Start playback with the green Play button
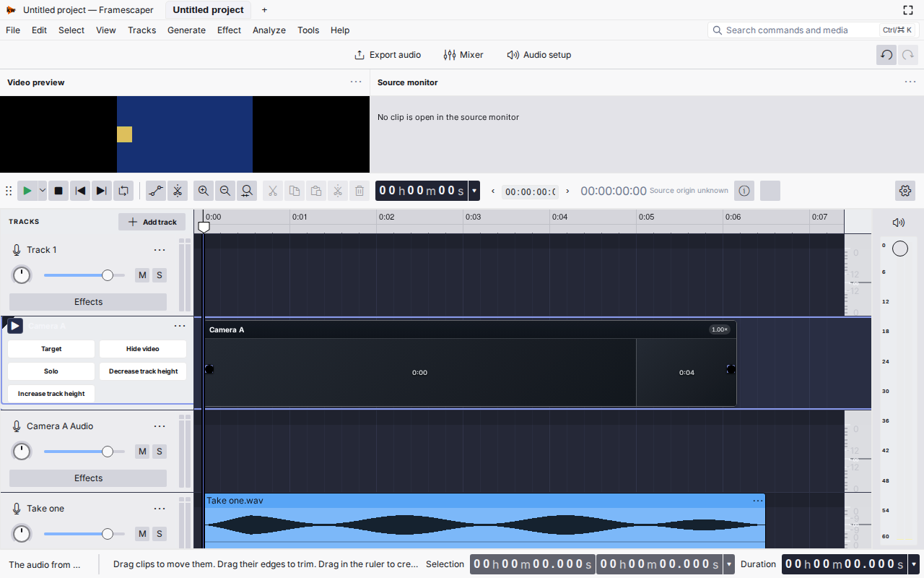 coord(27,191)
